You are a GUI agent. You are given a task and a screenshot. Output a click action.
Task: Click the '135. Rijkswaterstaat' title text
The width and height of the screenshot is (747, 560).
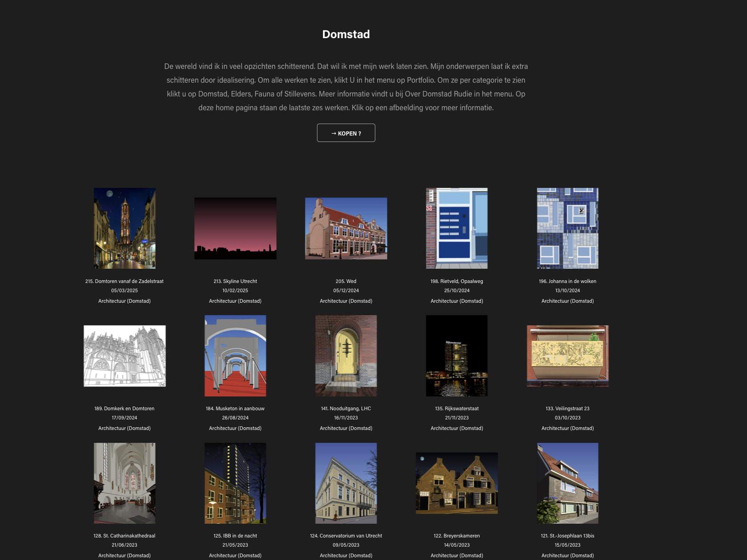pyautogui.click(x=457, y=408)
